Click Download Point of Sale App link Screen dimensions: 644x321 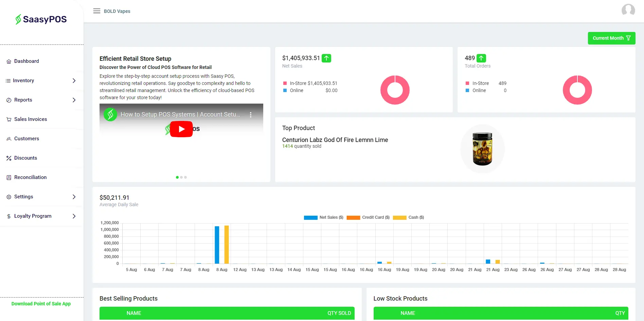tap(41, 304)
